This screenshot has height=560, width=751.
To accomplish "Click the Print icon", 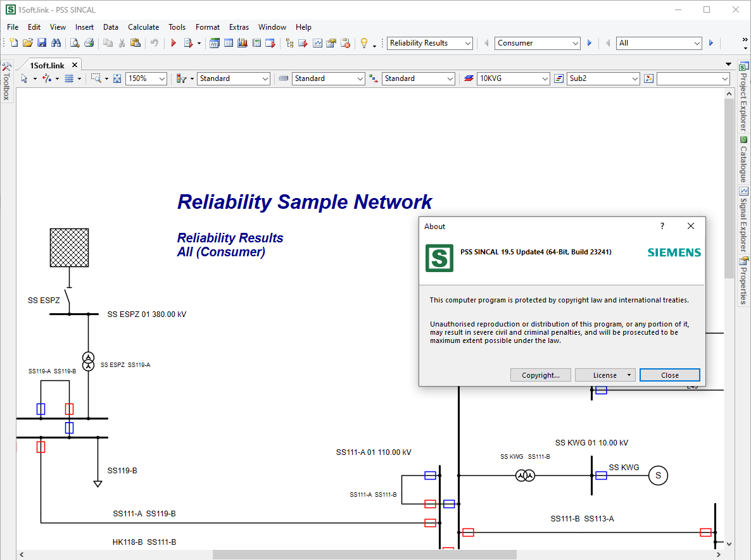I will tap(89, 43).
